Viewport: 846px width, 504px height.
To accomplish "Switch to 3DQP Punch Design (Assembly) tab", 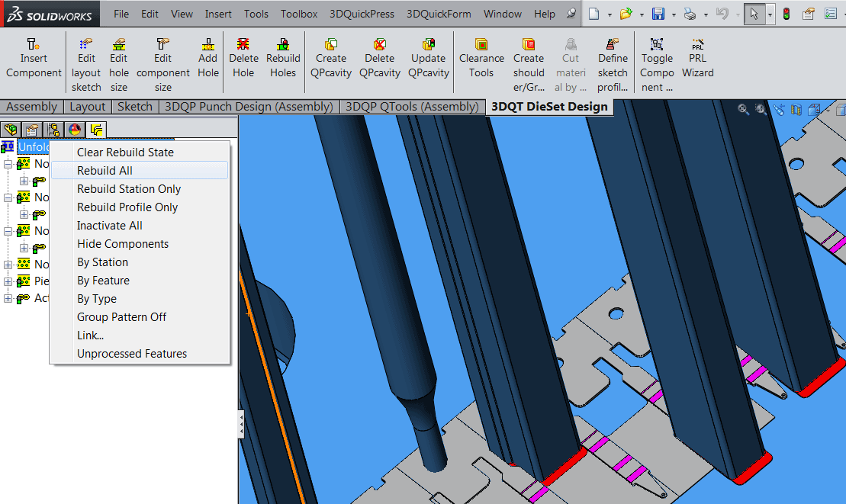I will click(249, 107).
